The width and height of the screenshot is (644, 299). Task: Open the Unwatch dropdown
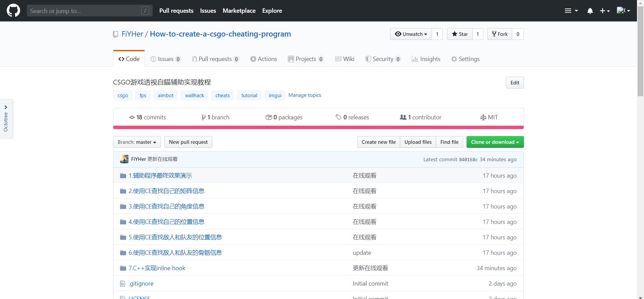pyautogui.click(x=411, y=34)
